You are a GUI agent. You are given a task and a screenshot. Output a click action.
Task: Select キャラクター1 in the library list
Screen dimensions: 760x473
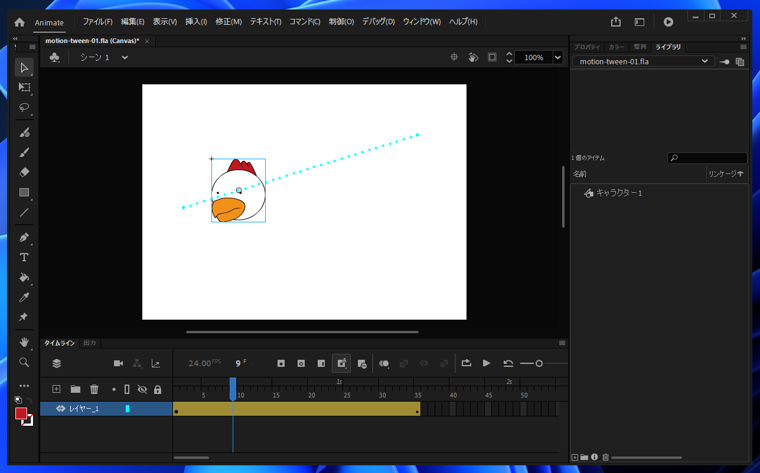[618, 193]
